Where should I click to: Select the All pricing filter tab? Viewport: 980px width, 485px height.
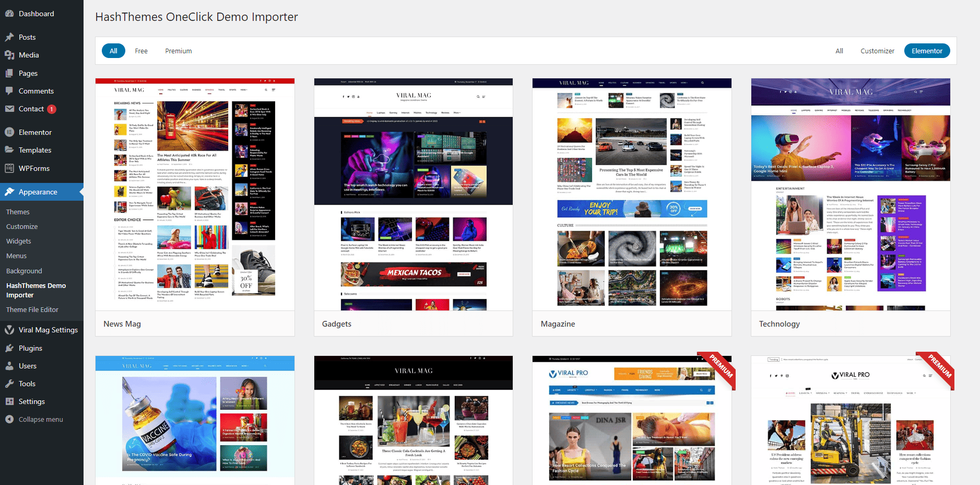coord(113,51)
